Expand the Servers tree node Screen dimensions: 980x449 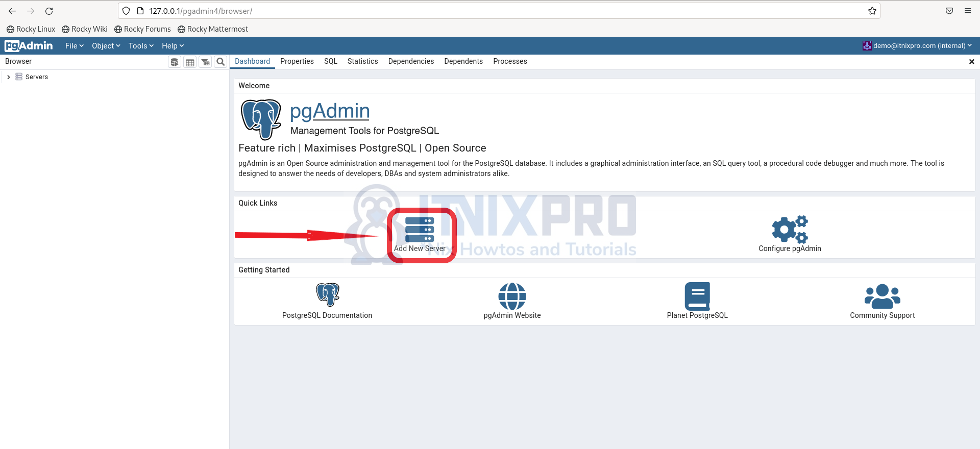(x=9, y=77)
